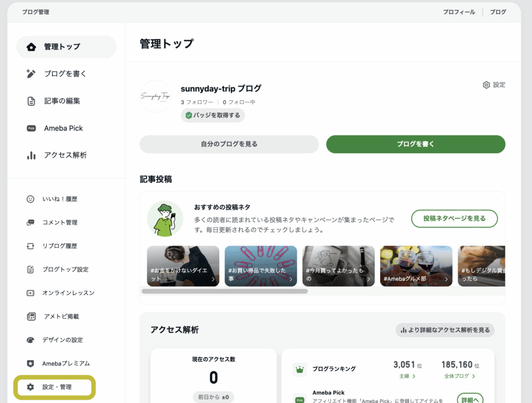This screenshot has height=403, width=532.
Task: Click より詳細なアクセス解析を見る button
Action: tap(445, 330)
